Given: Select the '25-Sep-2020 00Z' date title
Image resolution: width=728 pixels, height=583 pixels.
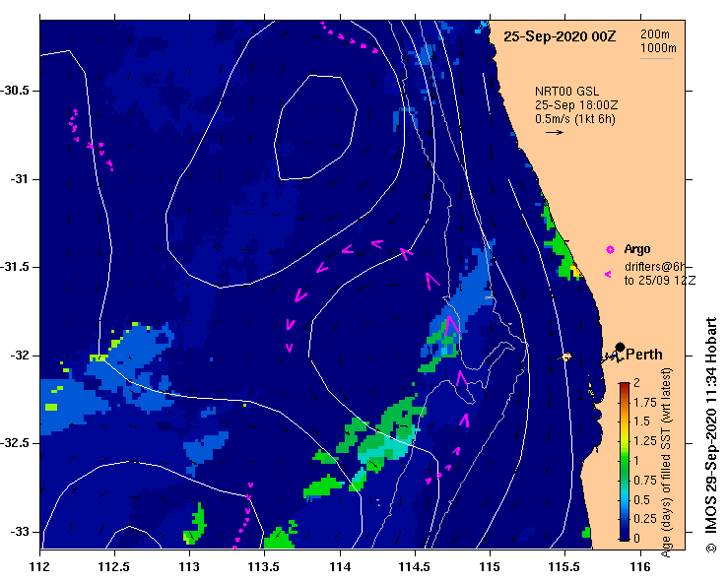Looking at the screenshot, I should pyautogui.click(x=560, y=36).
